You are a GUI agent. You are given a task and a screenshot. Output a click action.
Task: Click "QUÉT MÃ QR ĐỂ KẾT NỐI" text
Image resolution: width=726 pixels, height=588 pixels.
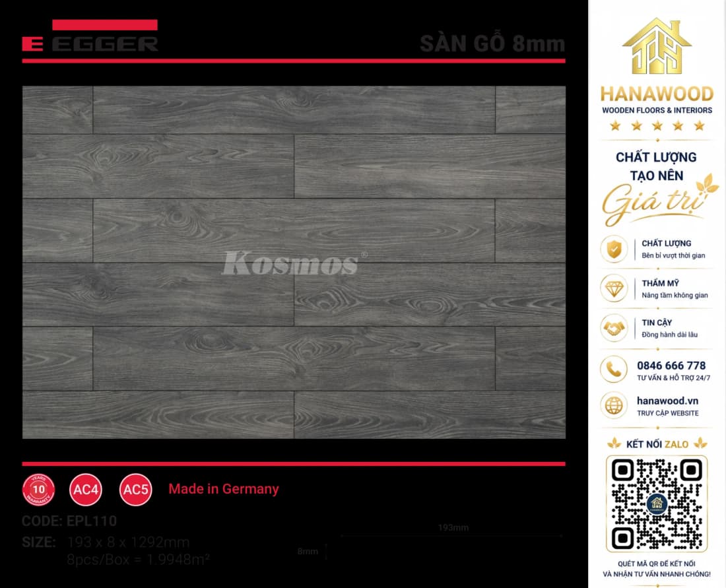(657, 564)
